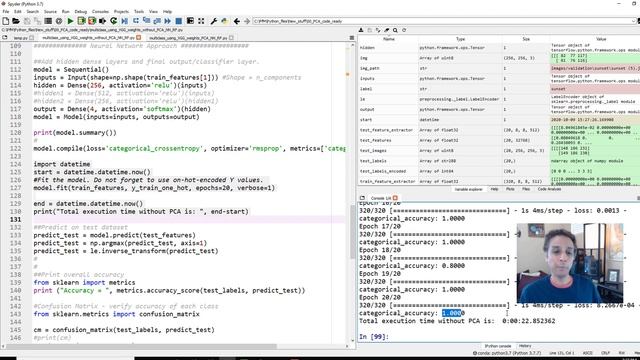Open Preferences with the wrench icon
Viewport: 640px width, 360px height.
[x=213, y=21]
